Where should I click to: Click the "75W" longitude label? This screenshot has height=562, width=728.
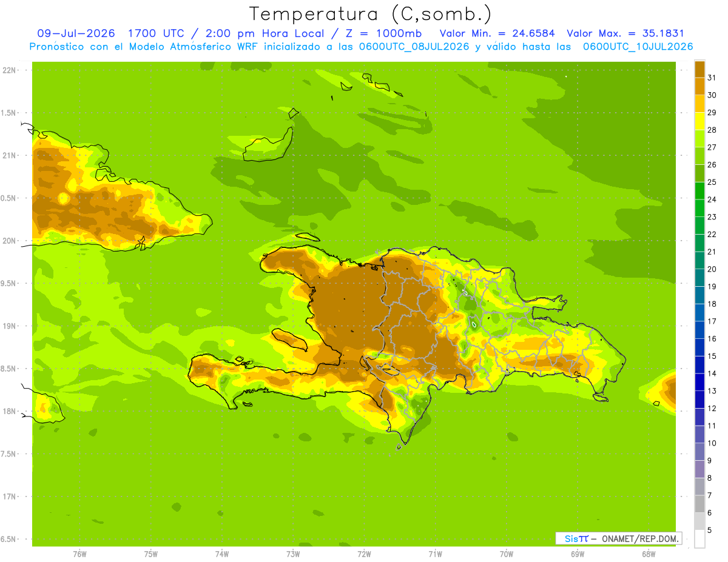click(x=151, y=554)
